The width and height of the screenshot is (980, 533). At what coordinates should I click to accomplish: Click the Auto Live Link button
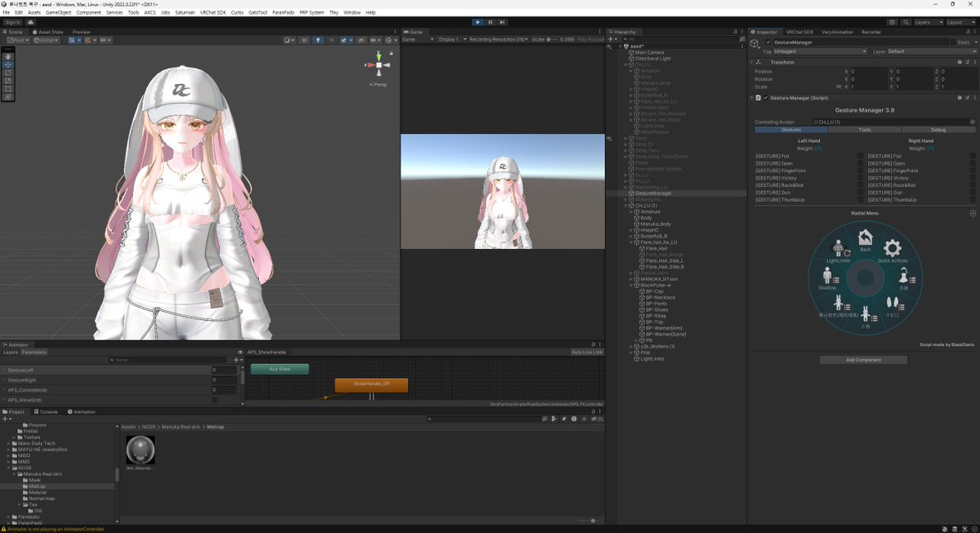click(x=586, y=353)
